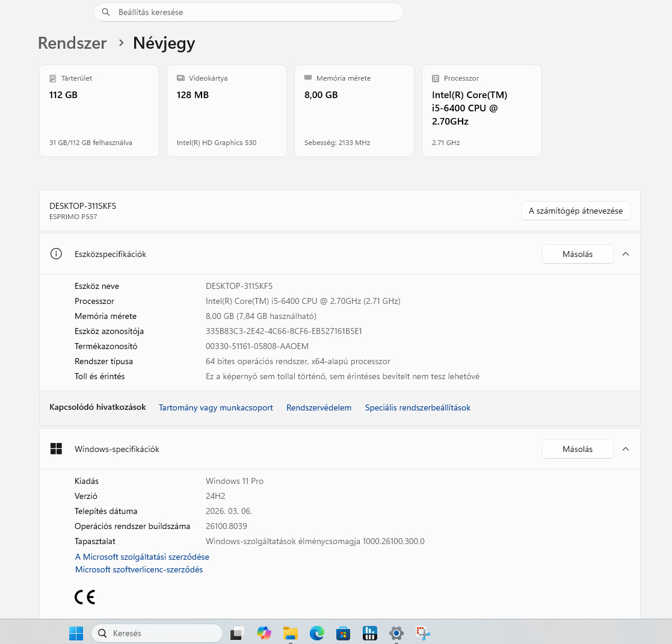The width and height of the screenshot is (672, 644).
Task: Launch Copilot from the taskbar
Action: 264,633
